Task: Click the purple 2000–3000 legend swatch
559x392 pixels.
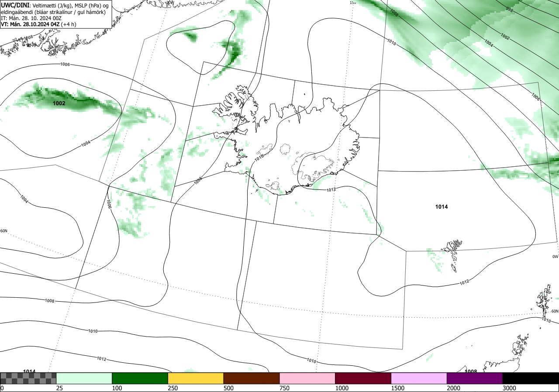Action: click(x=475, y=378)
